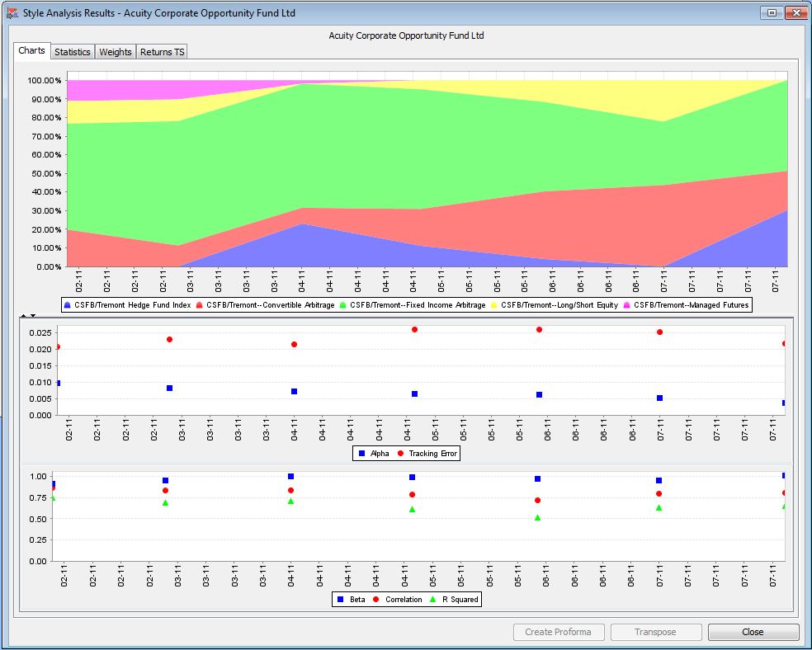Click the restore window icon in title bar

click(772, 13)
